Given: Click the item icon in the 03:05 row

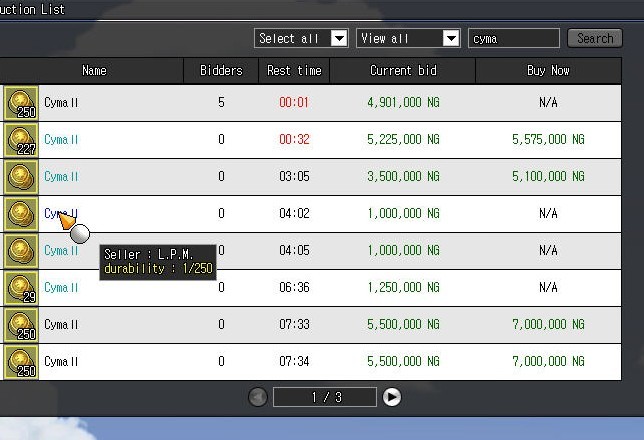Looking at the screenshot, I should point(20,176).
